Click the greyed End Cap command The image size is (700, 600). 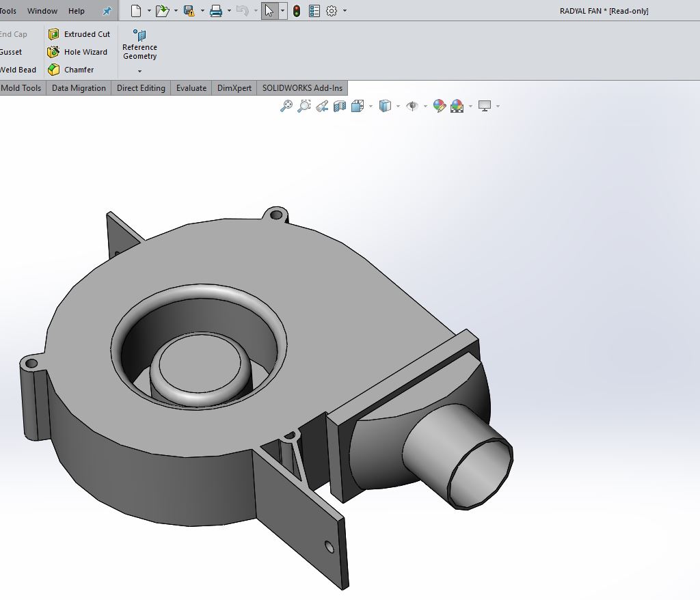coord(14,34)
